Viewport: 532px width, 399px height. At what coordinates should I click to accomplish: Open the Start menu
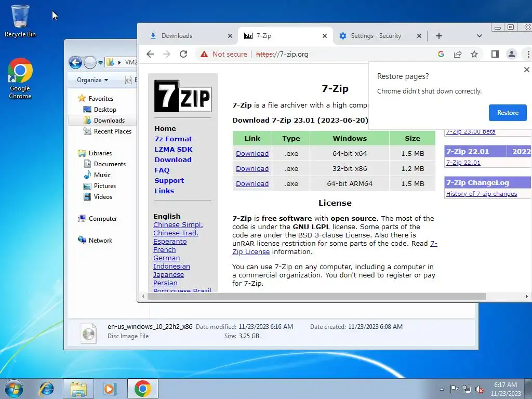point(14,389)
